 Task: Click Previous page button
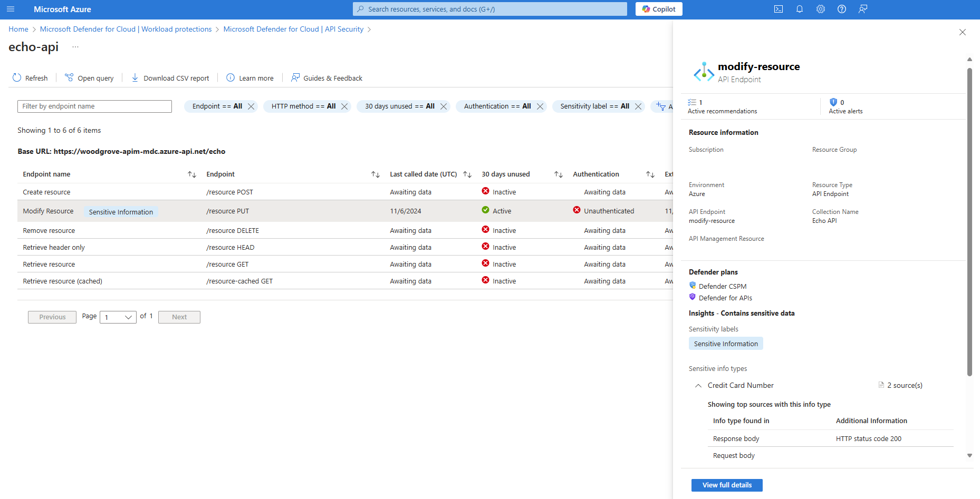[x=52, y=317]
